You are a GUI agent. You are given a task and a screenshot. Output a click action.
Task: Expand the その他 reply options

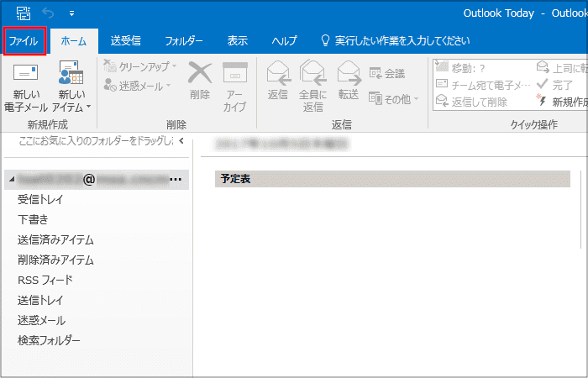[x=394, y=99]
